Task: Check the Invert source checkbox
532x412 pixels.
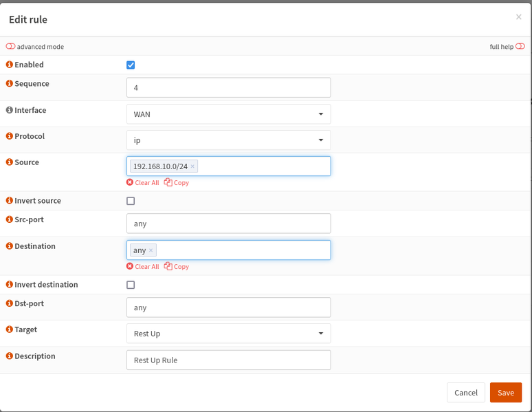Action: point(131,201)
